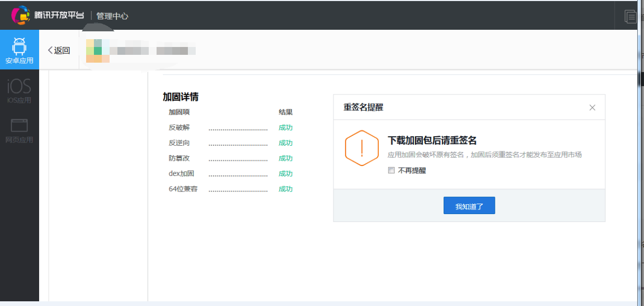Close the 重签名提醒 dialog with X

pos(592,108)
